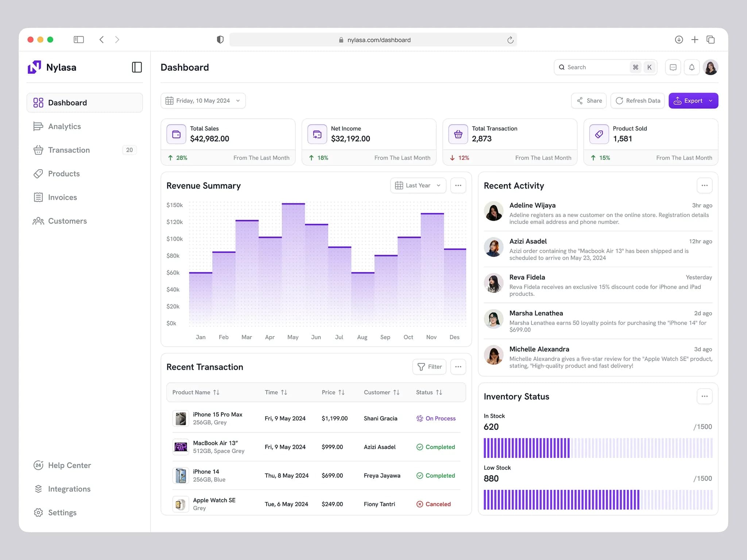Collapse the Nylasa sidebar panel icon

[137, 67]
